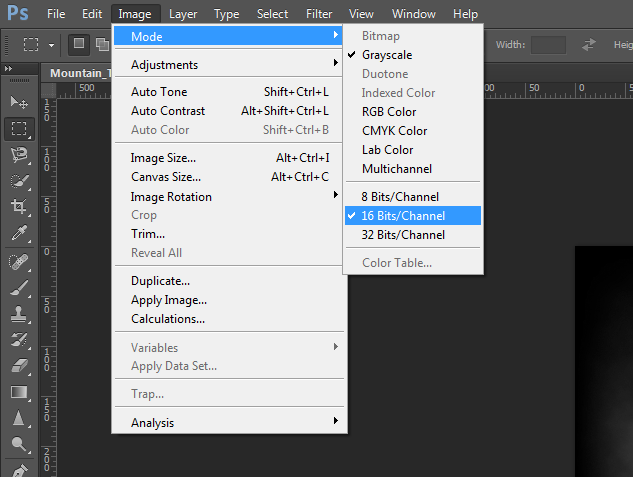This screenshot has height=477, width=633.
Task: Select the Quick Selection tool
Action: pos(19,181)
